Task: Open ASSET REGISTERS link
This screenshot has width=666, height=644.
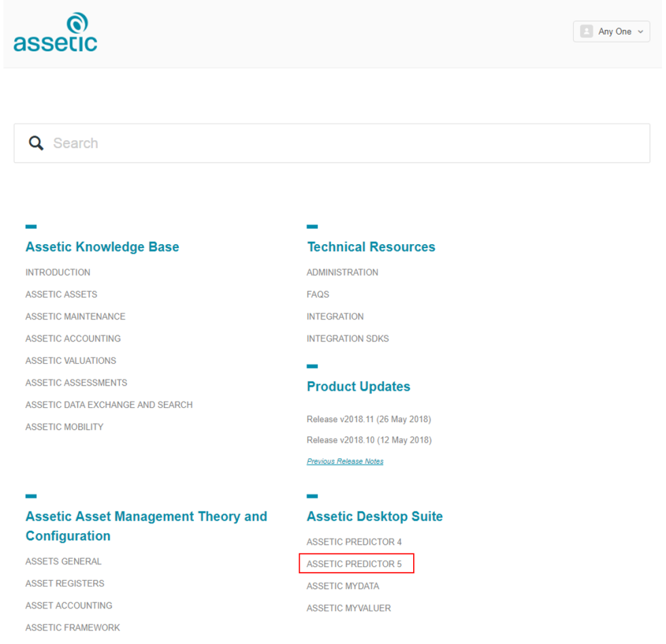Action: click(x=65, y=583)
